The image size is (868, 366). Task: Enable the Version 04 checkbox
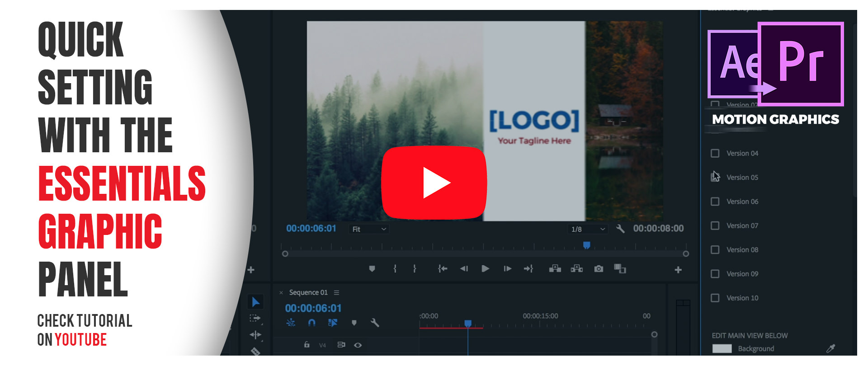(x=715, y=154)
